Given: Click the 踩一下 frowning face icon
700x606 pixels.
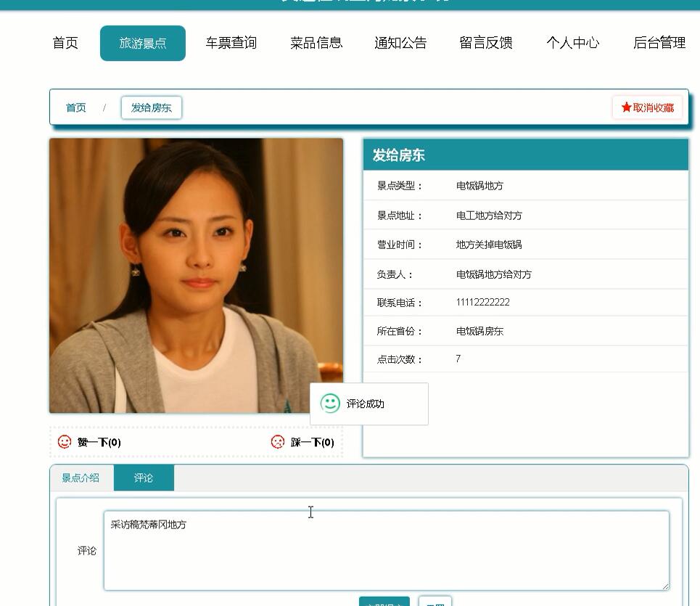Looking at the screenshot, I should point(278,441).
